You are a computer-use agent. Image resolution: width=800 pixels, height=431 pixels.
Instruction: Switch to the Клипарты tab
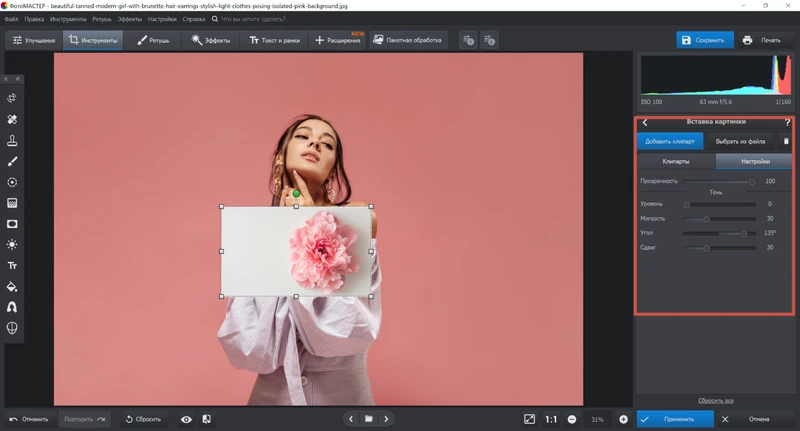[676, 161]
